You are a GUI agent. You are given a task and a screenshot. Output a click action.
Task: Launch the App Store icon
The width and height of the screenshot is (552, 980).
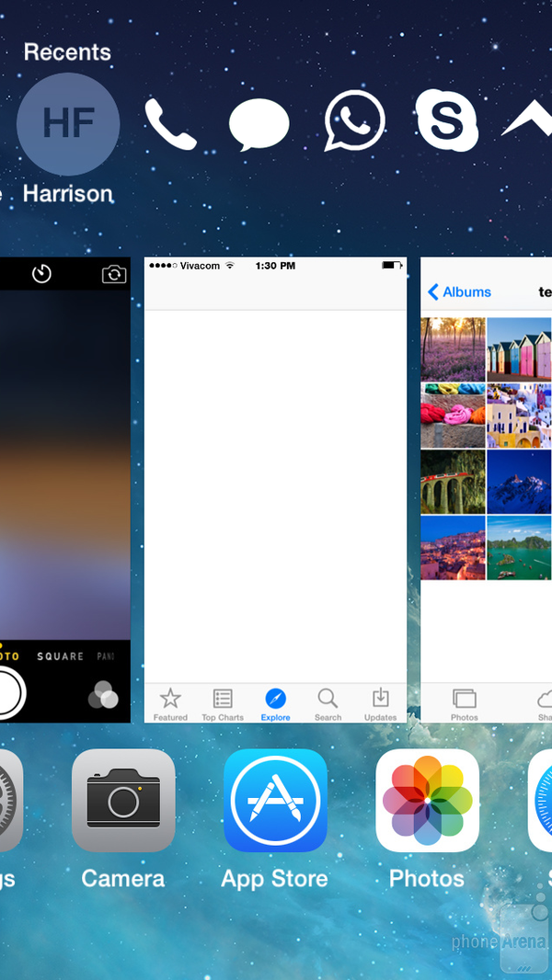tap(275, 800)
